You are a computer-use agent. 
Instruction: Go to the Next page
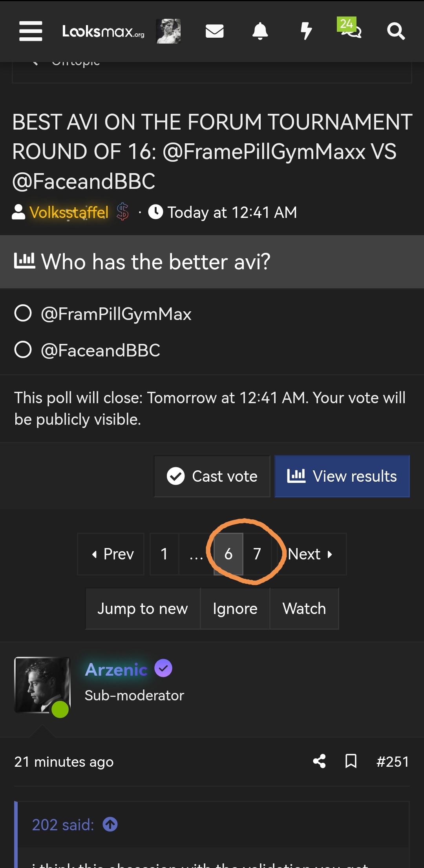311,554
